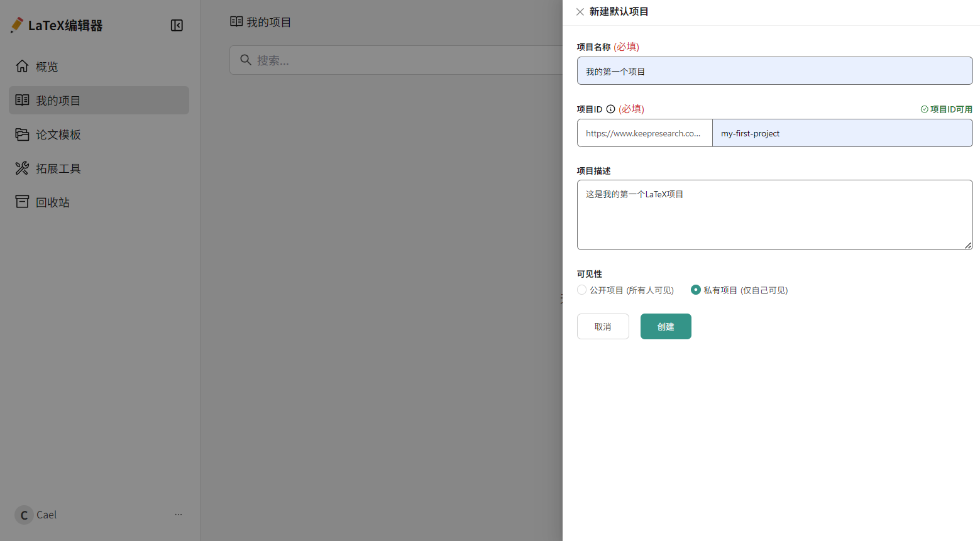
Task: Click the 项目名称 input field
Action: tap(774, 70)
